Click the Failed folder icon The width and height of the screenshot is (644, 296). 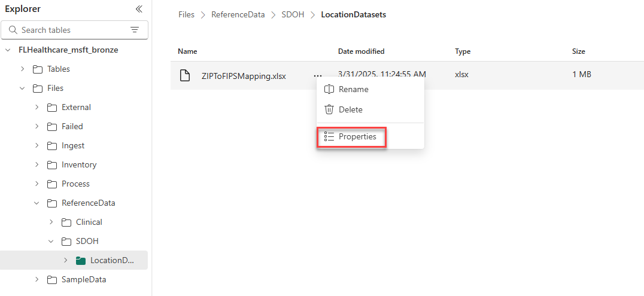click(52, 126)
